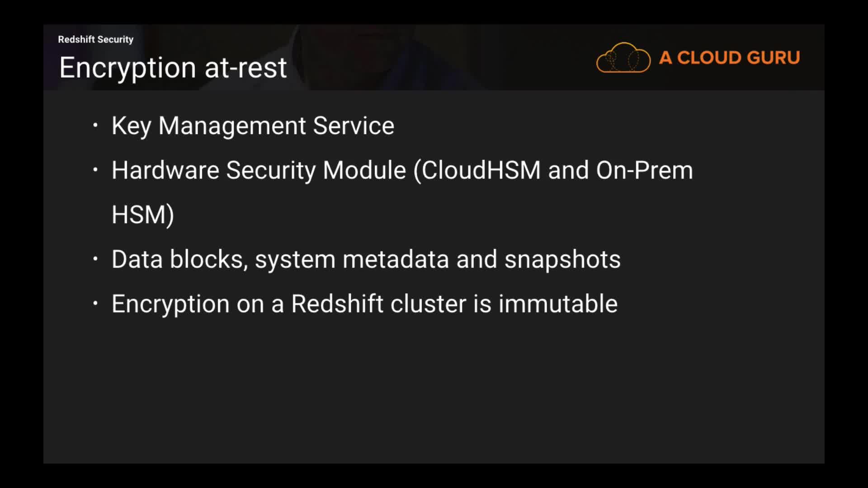The image size is (868, 488).
Task: Click the wrapped HSM) continuation line
Action: coord(142,215)
